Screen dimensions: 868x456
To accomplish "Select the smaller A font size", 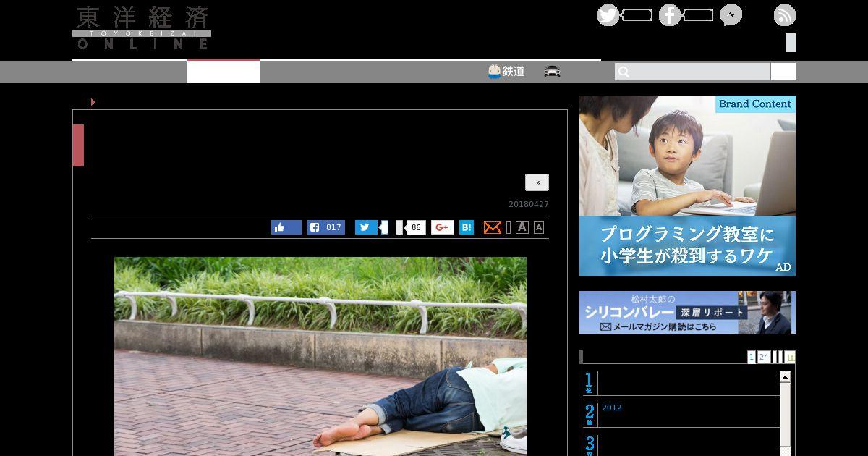I will (x=539, y=228).
